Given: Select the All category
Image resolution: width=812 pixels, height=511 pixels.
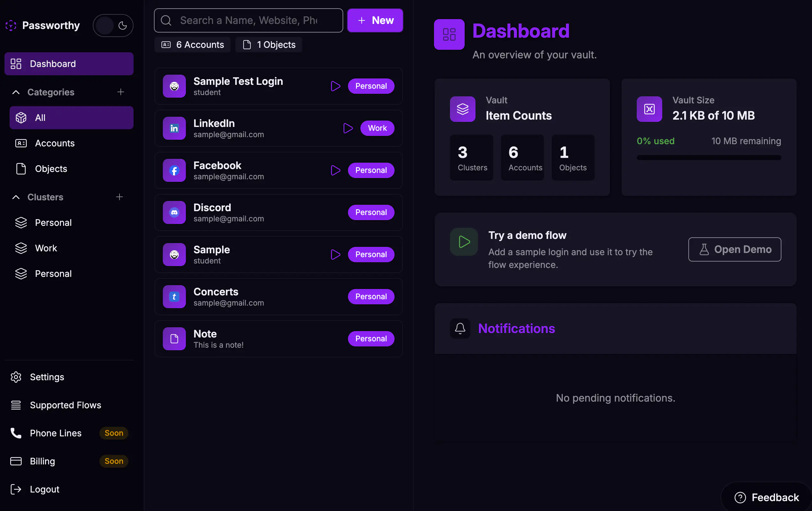Looking at the screenshot, I should [x=71, y=118].
